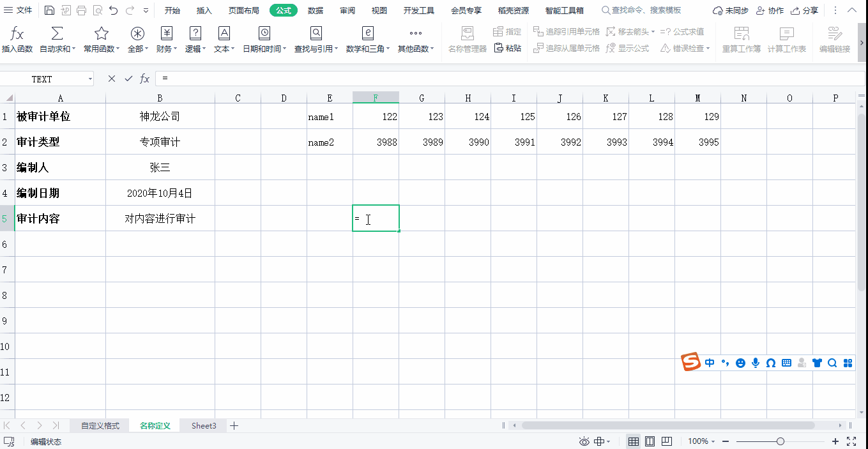Screen dimensions: 868x449
Task: Click the zoom in plus button
Action: [835, 441]
